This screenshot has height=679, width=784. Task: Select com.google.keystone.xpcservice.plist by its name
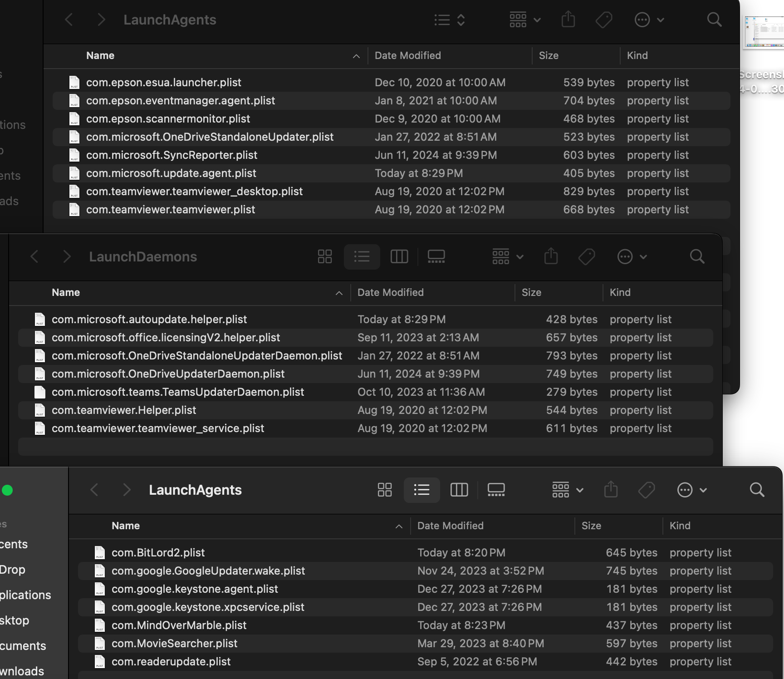(208, 607)
